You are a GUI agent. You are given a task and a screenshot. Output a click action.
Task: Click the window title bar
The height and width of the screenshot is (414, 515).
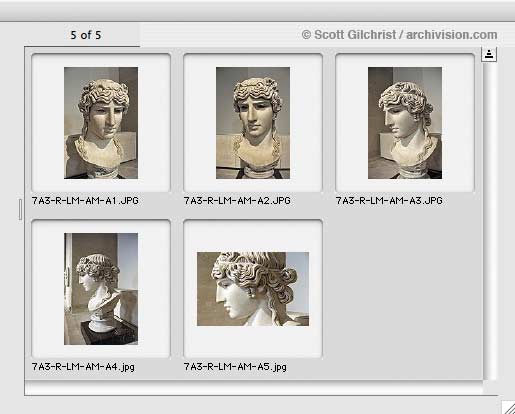coord(257,11)
